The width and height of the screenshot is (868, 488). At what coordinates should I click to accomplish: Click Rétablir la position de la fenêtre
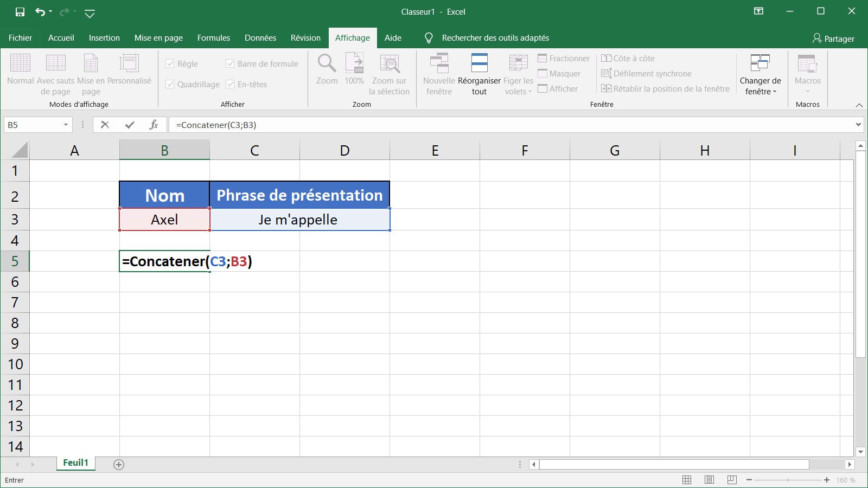[665, 89]
